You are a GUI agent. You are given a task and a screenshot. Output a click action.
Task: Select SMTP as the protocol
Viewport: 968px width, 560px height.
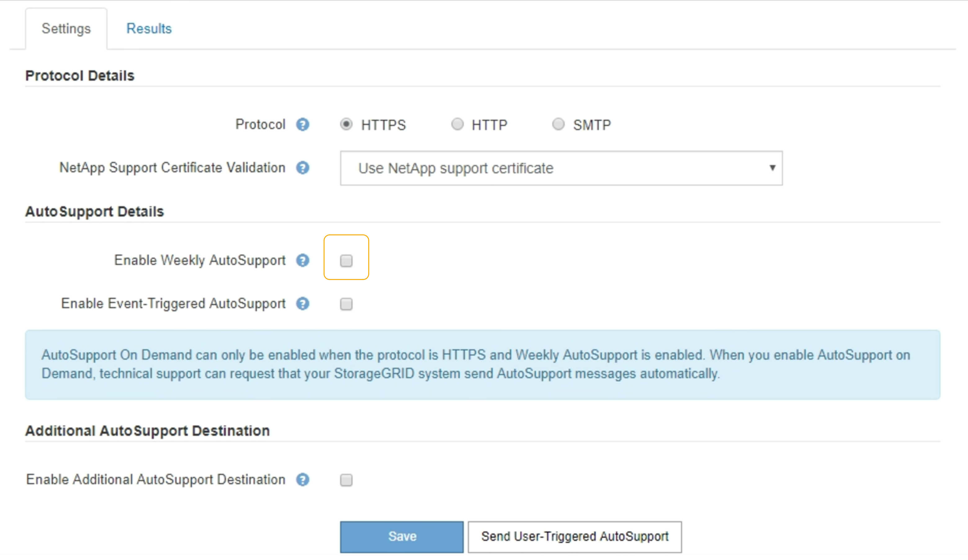[x=558, y=124]
